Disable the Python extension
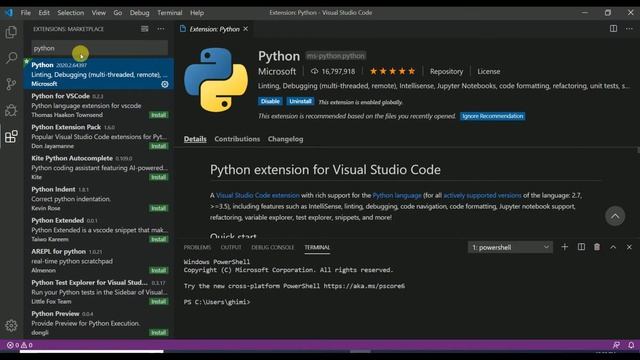The width and height of the screenshot is (640, 360). point(270,101)
